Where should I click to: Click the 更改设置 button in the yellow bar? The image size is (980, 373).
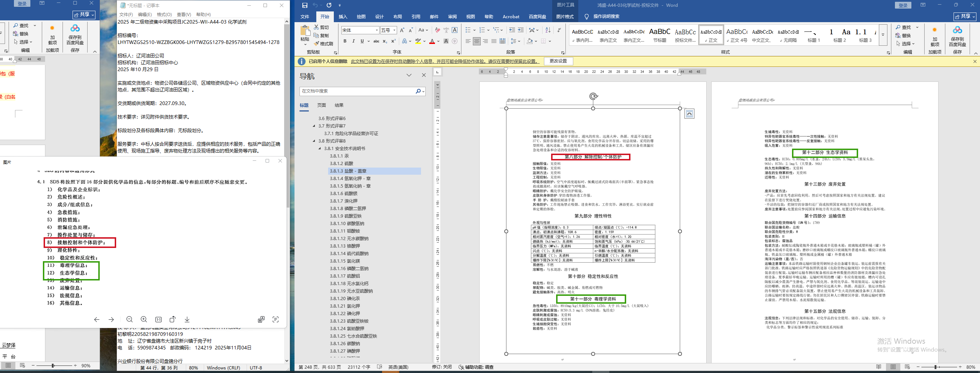tap(558, 61)
